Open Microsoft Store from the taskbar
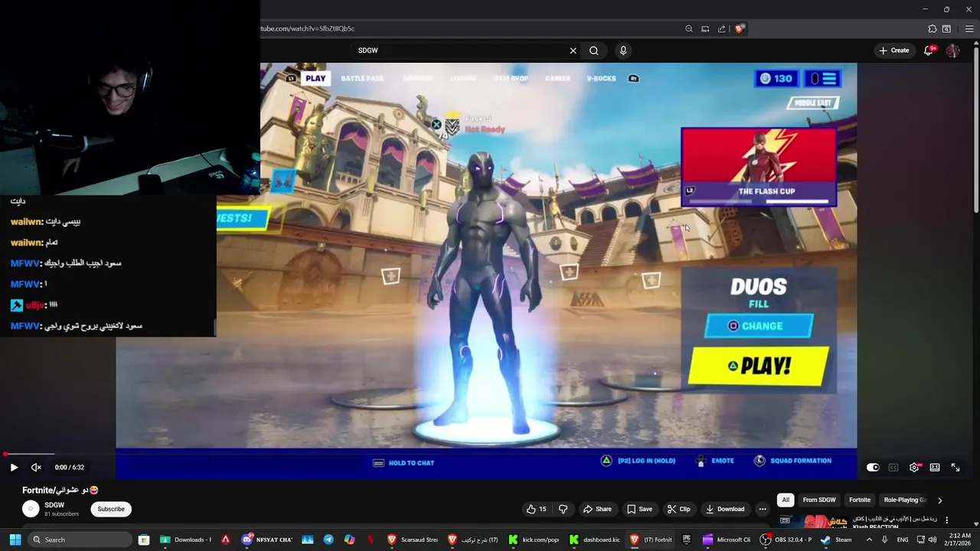This screenshot has width=980, height=551. pyautogui.click(x=144, y=540)
